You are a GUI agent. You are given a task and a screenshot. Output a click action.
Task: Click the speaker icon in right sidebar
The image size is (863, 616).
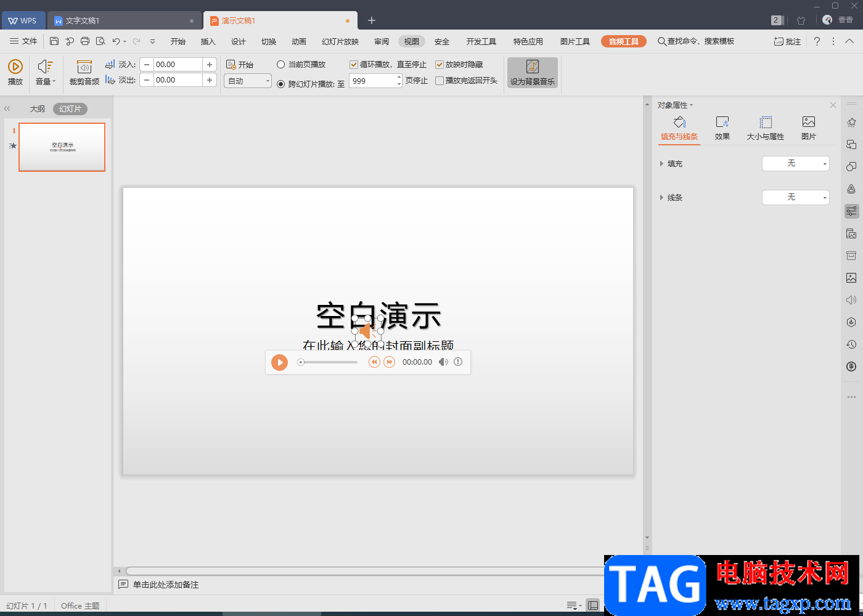(851, 300)
